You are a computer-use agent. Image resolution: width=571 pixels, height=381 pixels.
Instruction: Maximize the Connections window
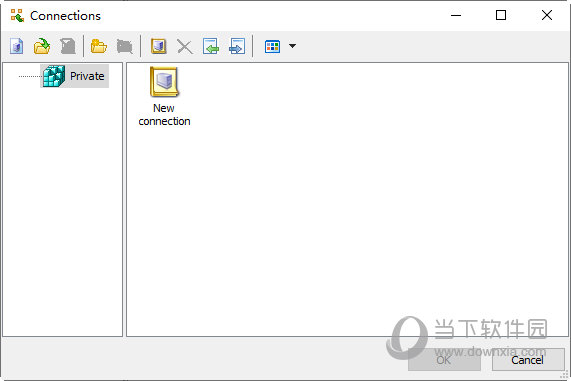click(501, 15)
